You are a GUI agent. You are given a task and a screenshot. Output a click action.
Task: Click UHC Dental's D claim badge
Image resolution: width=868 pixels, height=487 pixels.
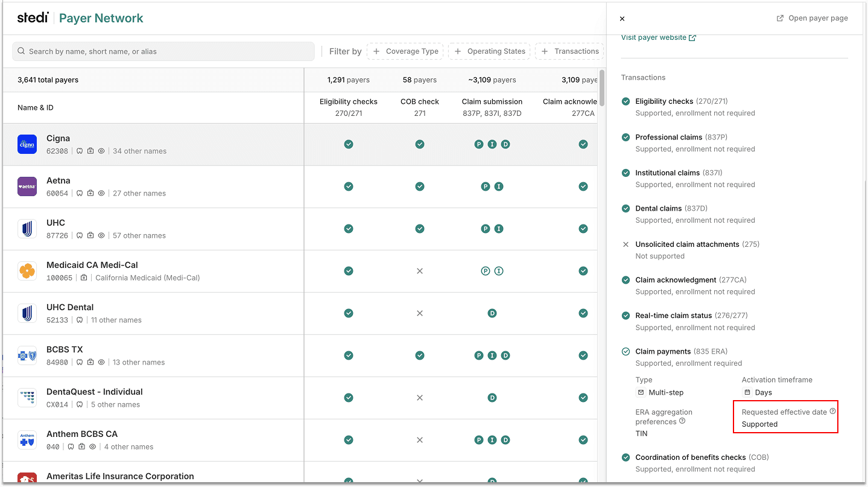[x=492, y=313]
